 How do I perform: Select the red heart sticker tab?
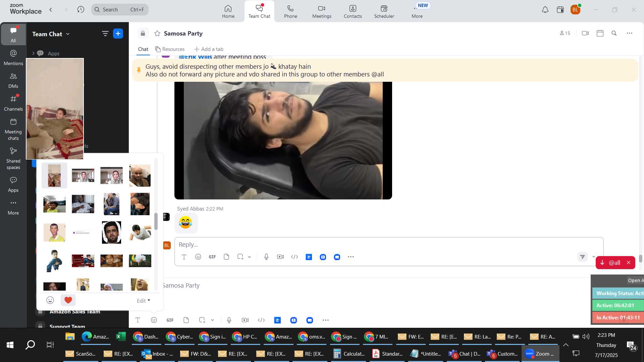coord(68,300)
